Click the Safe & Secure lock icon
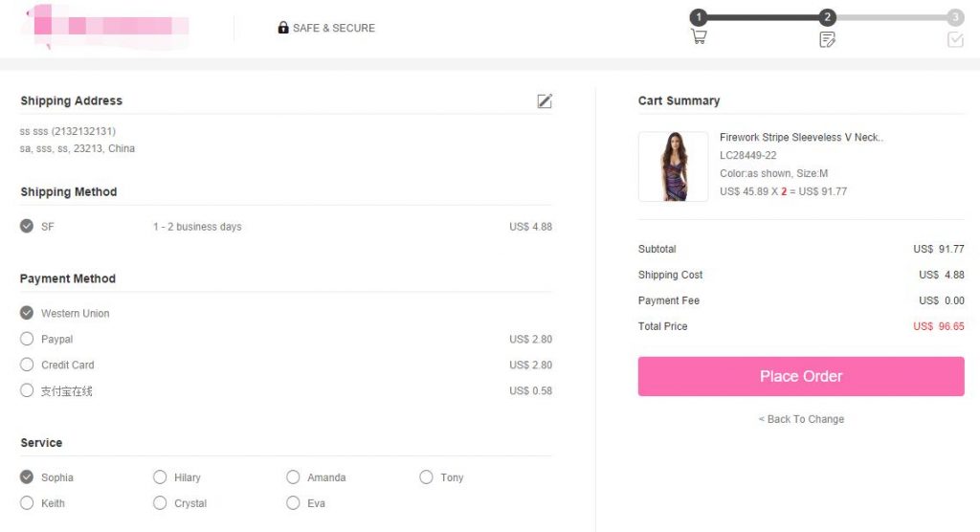 283,28
